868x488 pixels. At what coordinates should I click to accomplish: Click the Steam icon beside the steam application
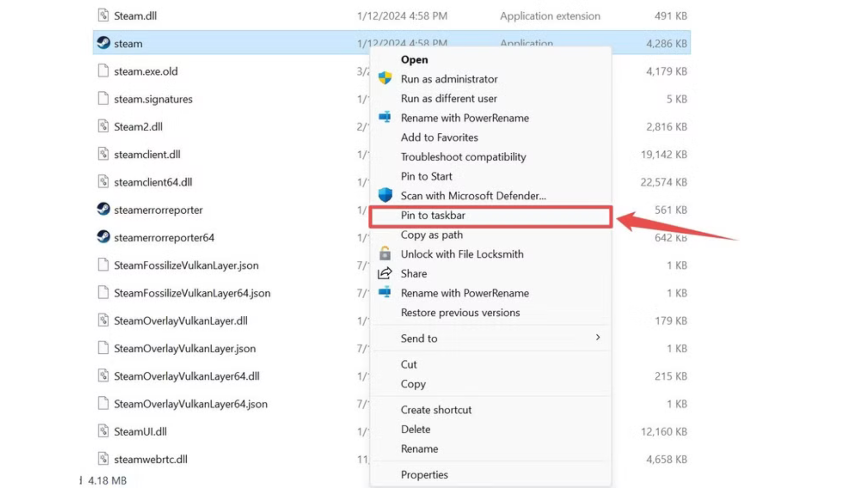pos(104,43)
